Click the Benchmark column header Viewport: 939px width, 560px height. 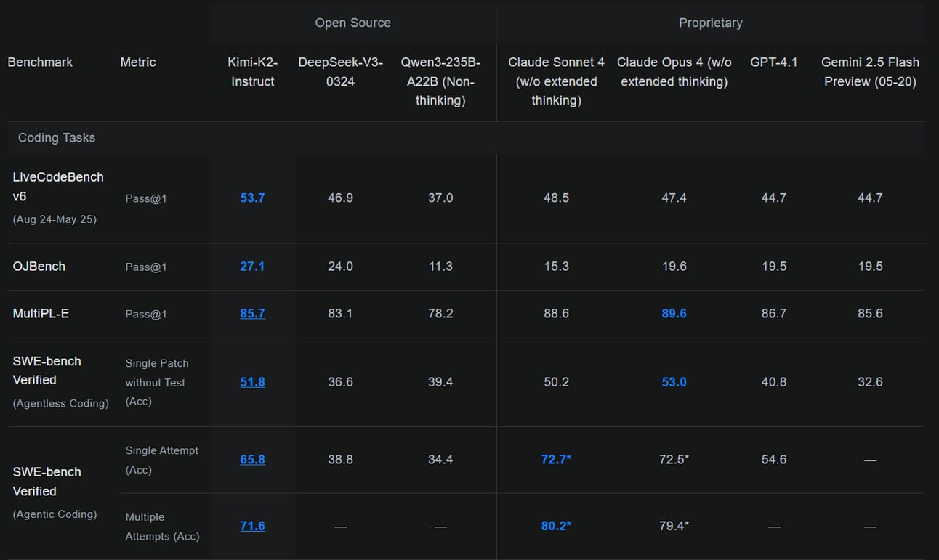point(40,62)
